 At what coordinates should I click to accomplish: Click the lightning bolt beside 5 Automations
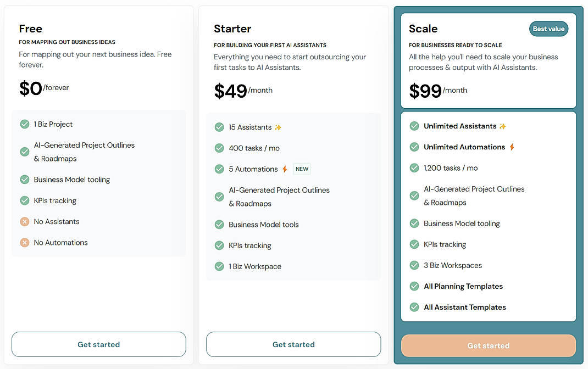(x=285, y=169)
